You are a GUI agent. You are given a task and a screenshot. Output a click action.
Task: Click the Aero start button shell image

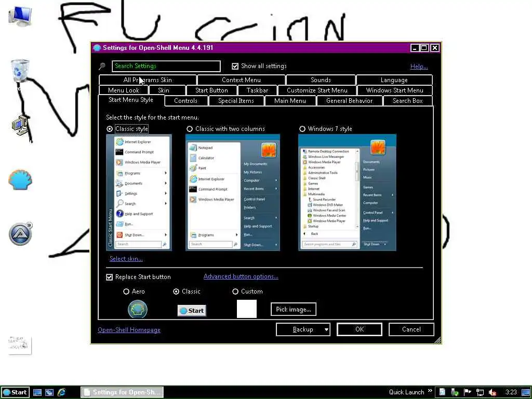point(137,309)
